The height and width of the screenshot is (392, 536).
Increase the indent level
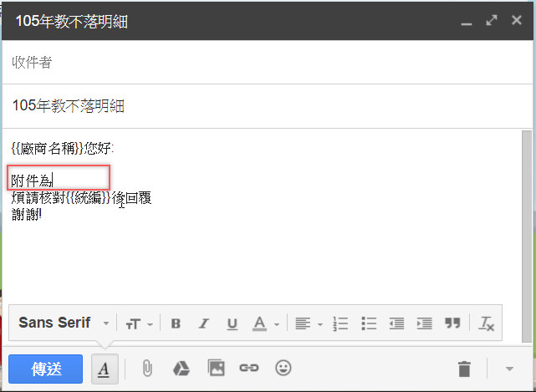click(x=424, y=323)
